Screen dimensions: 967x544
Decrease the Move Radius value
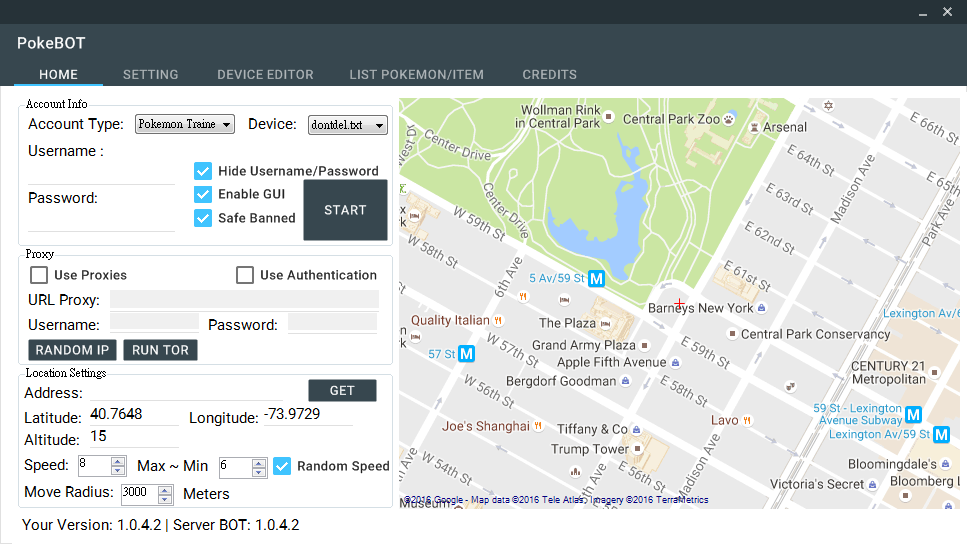(x=165, y=500)
